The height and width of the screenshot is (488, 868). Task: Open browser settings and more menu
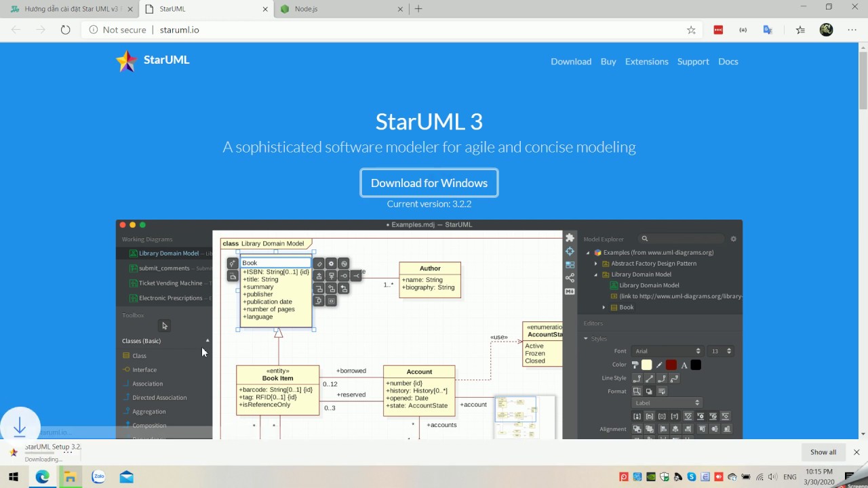852,30
